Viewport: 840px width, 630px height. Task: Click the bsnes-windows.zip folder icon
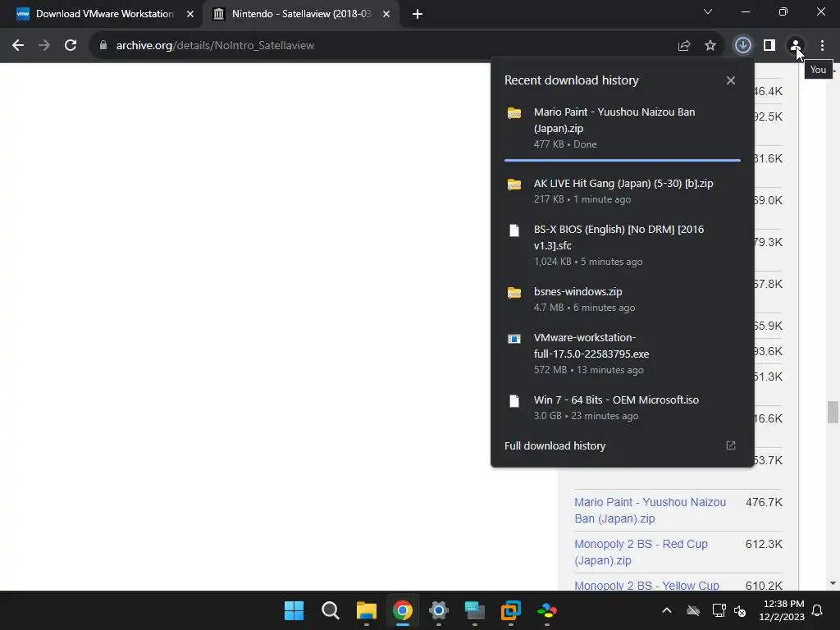click(x=514, y=293)
